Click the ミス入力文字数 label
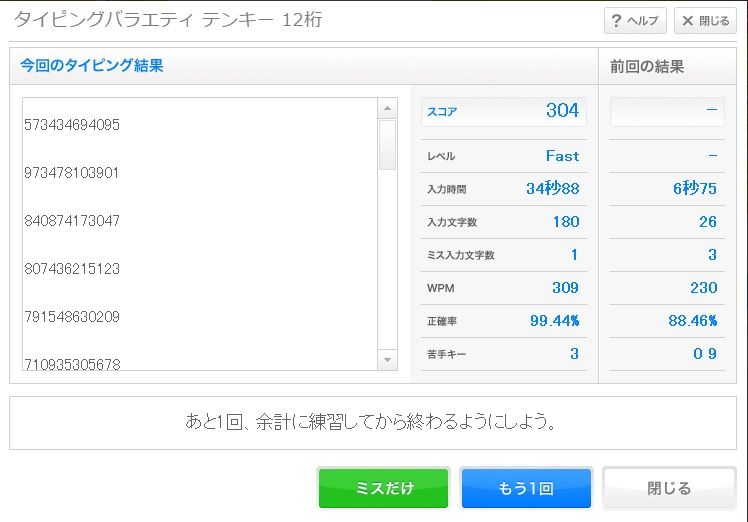Viewport: 748px width, 522px height. point(461,255)
